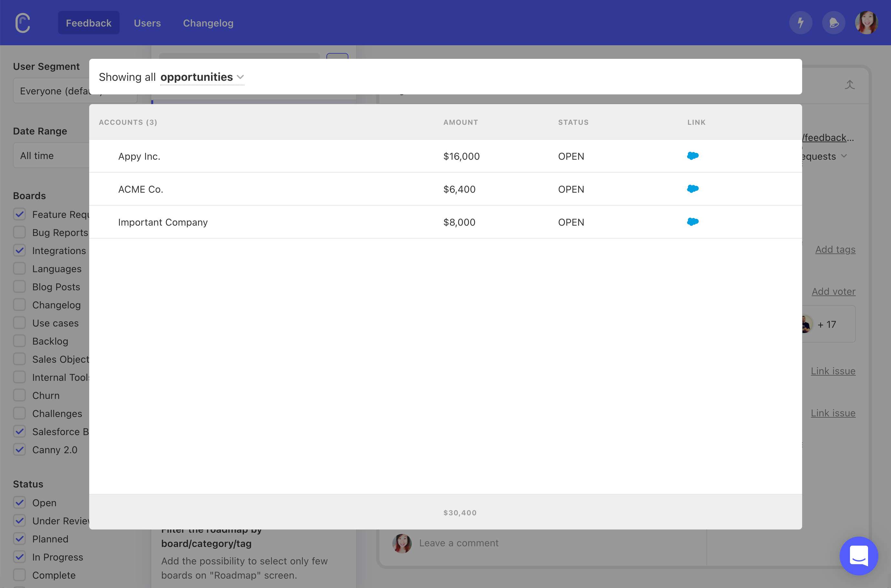This screenshot has height=588, width=891.
Task: Click the voter avatar next to + 17
Action: coord(807,324)
